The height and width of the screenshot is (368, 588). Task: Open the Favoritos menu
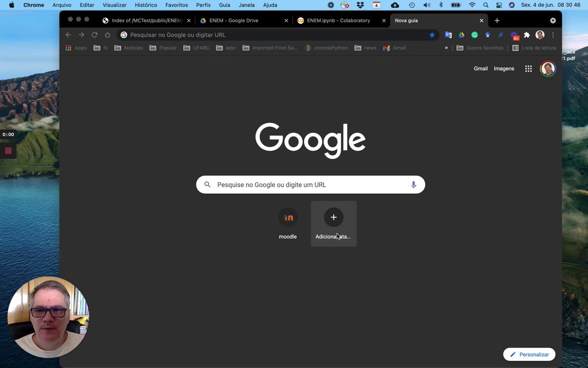tap(177, 5)
